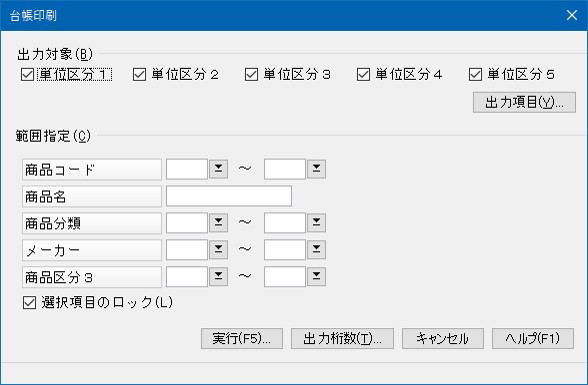Viewport: 588px width, 385px height.
Task: Open 商品コード start value dropdown
Action: (x=218, y=169)
